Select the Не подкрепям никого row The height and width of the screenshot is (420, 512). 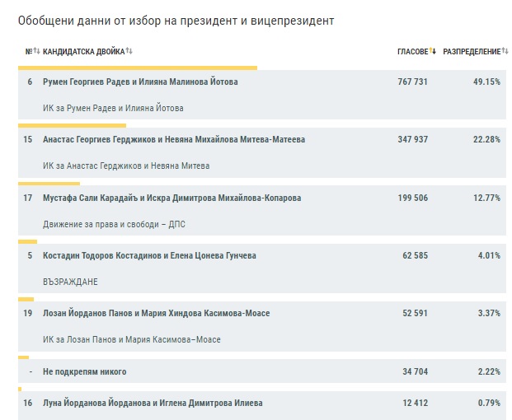tap(262, 371)
